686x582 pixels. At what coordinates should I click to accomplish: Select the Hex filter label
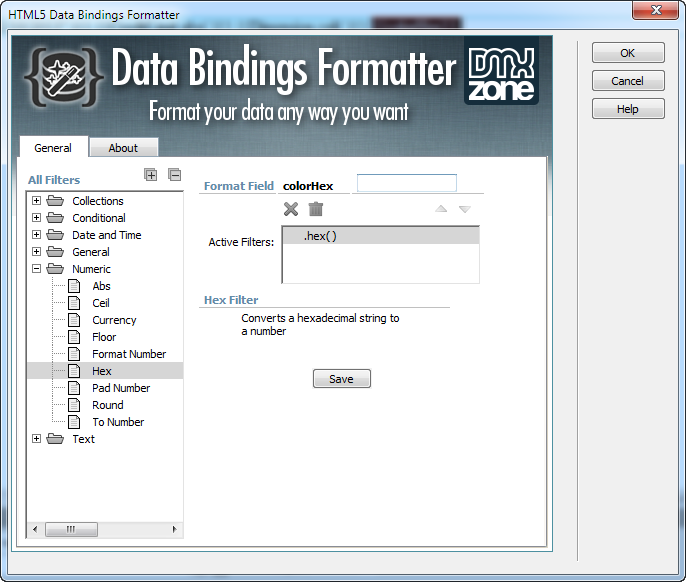coord(102,371)
